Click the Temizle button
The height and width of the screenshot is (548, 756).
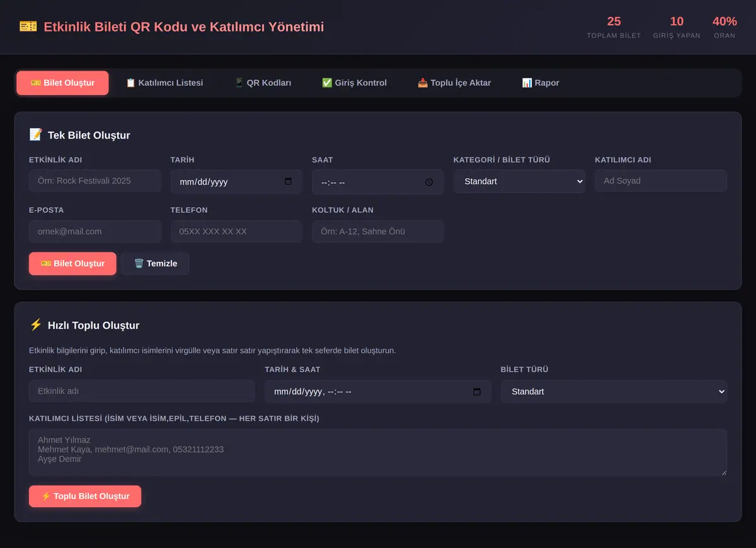click(x=156, y=264)
